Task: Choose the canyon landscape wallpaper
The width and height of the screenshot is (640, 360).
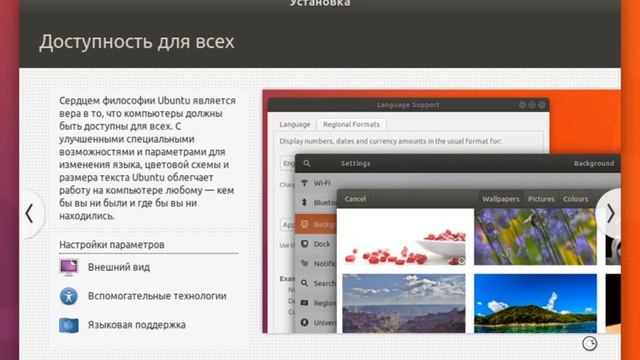Action: pos(404,303)
